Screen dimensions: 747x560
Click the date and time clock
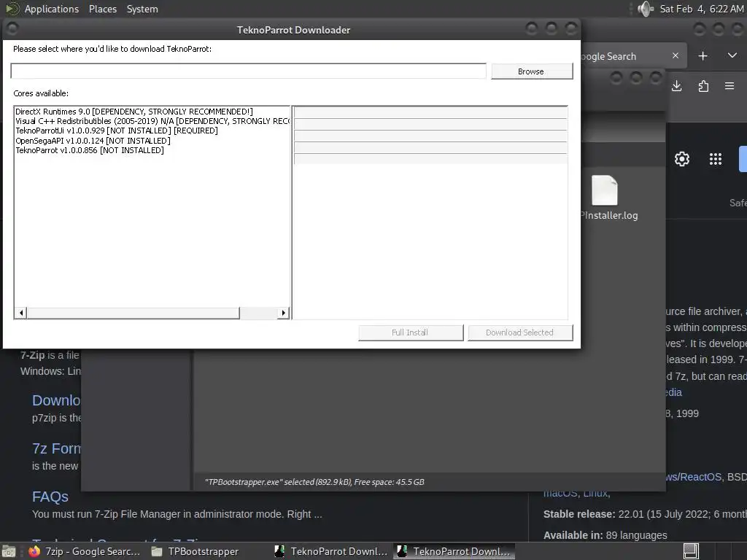[701, 9]
